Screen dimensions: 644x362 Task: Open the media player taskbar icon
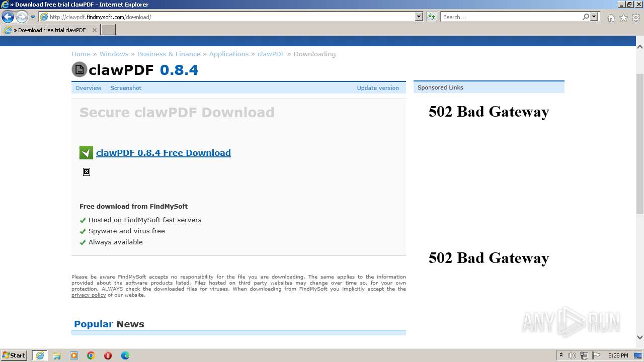tap(74, 355)
